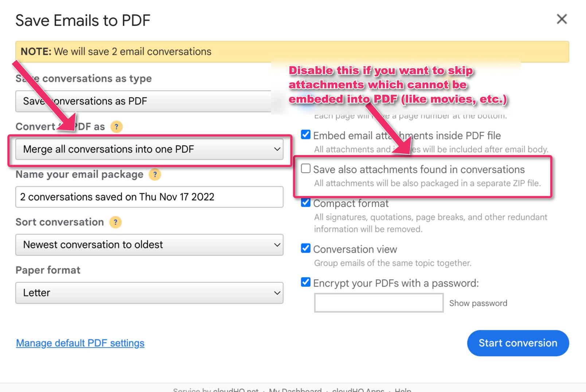Click Show password link
Viewport: 586px width, 392px height.
point(478,303)
